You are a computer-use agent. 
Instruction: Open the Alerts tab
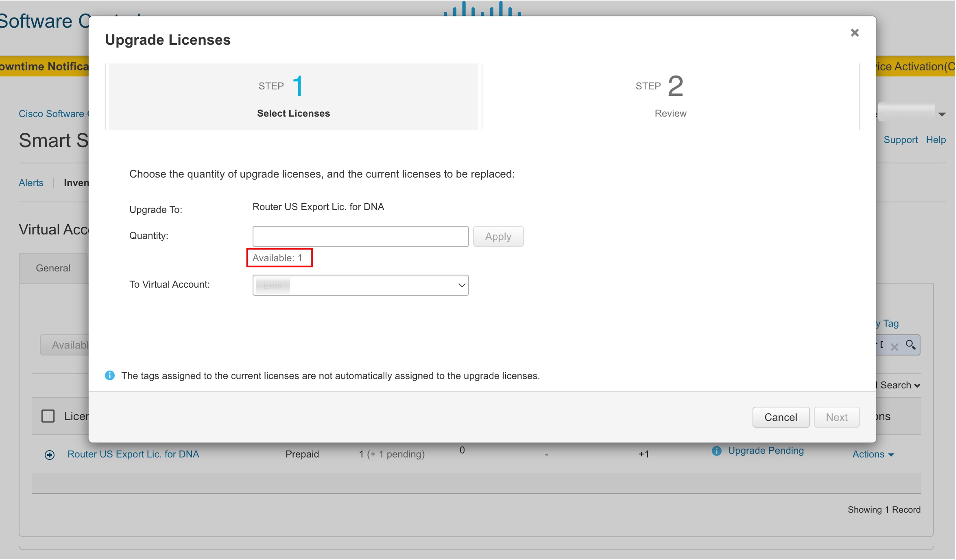pyautogui.click(x=31, y=183)
